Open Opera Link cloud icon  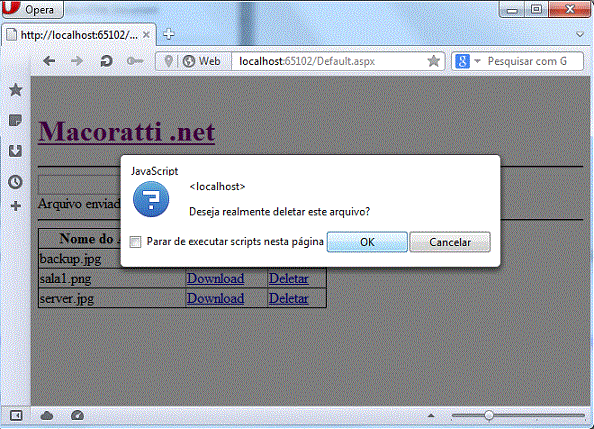click(x=47, y=416)
